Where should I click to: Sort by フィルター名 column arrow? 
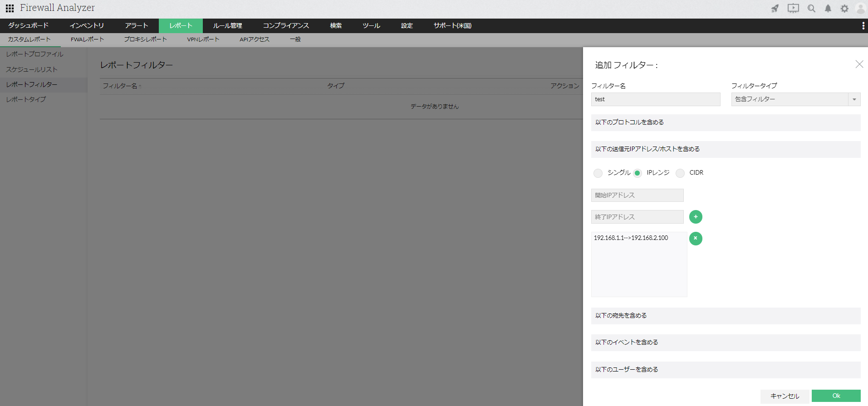click(x=140, y=86)
